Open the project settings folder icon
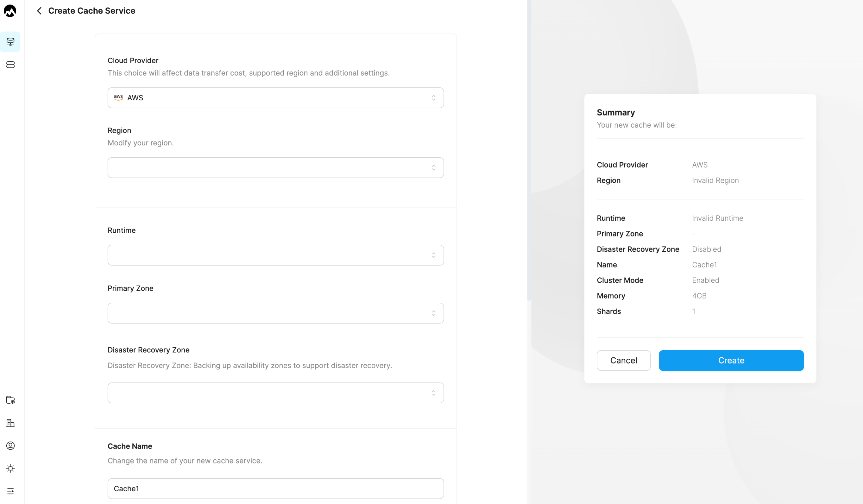 pyautogui.click(x=10, y=400)
